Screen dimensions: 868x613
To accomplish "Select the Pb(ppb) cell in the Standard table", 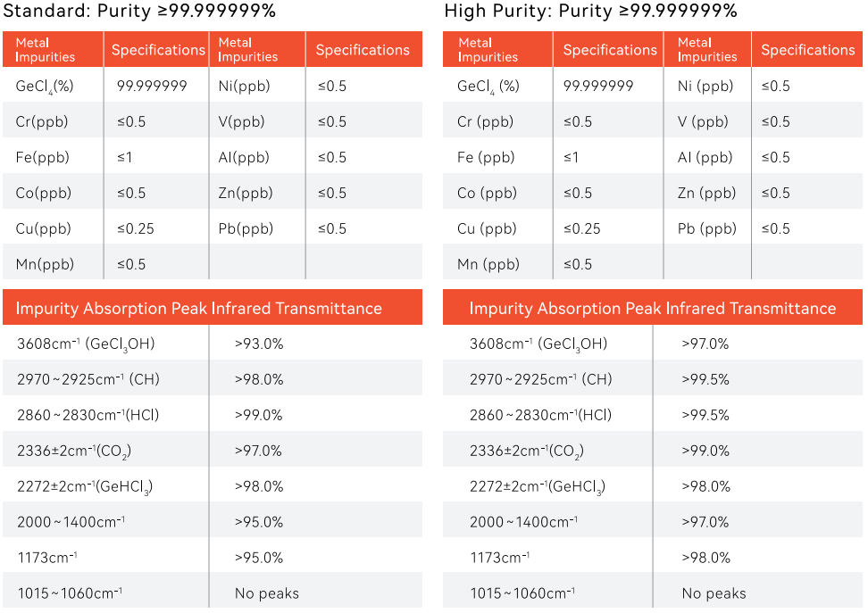I will point(246,228).
